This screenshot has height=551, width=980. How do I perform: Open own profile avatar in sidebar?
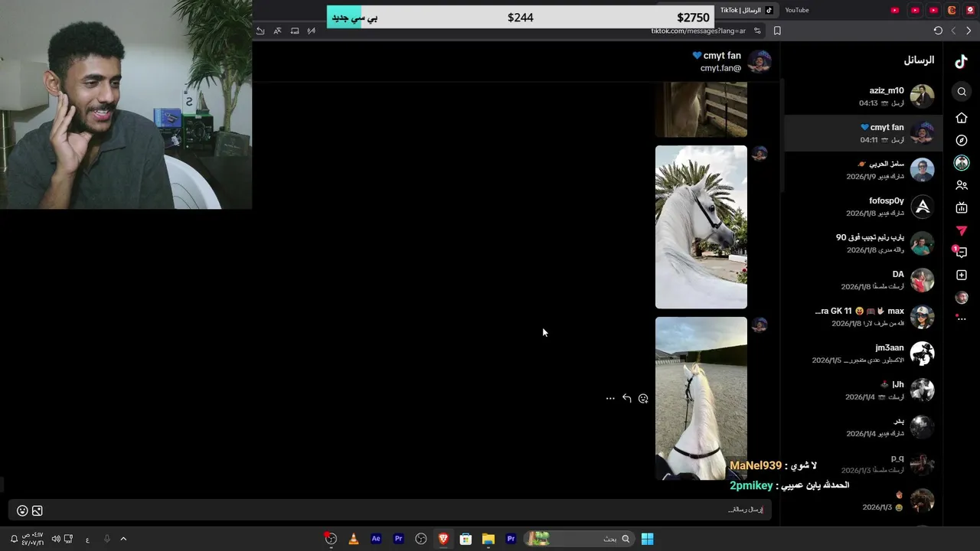[x=962, y=298]
